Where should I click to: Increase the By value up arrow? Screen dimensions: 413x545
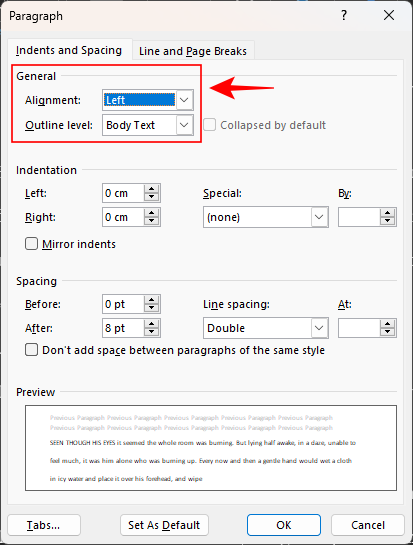387,213
